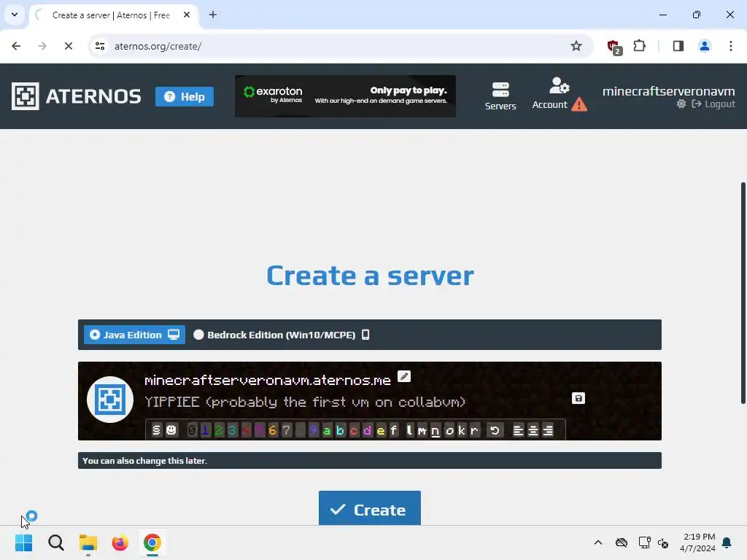Pick blue color code 9
Image resolution: width=747 pixels, height=560 pixels.
click(x=313, y=430)
